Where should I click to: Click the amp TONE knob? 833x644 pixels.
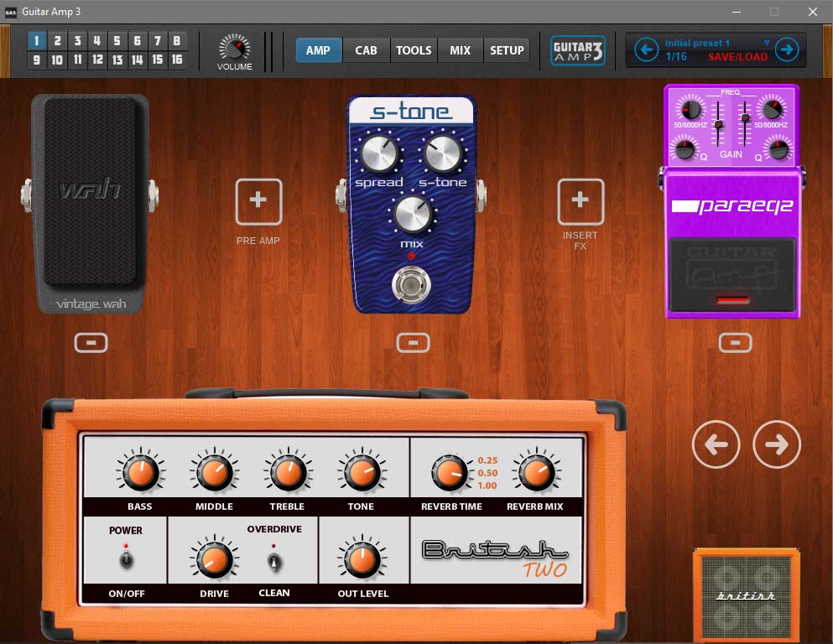coord(362,472)
